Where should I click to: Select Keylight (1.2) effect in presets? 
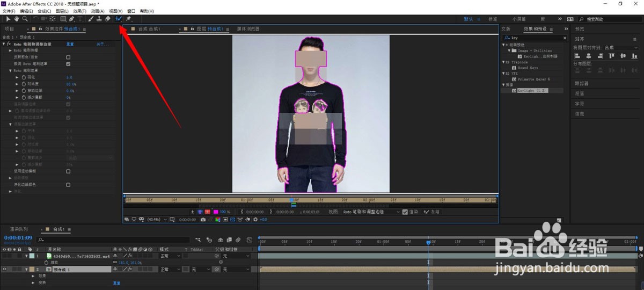tap(532, 91)
